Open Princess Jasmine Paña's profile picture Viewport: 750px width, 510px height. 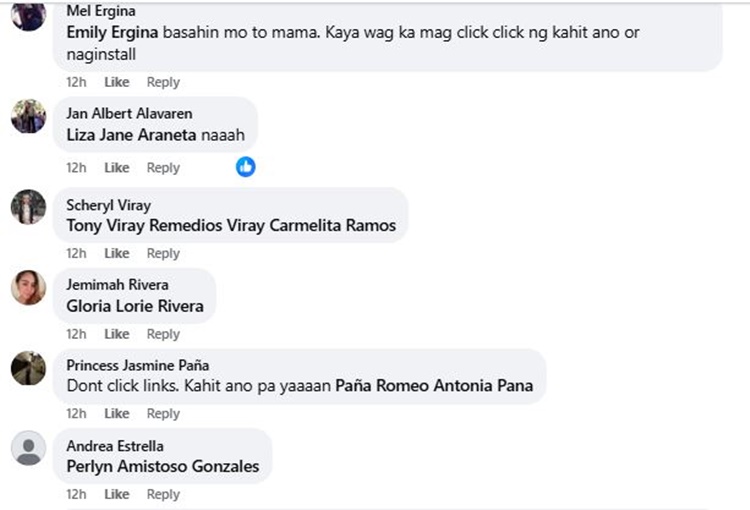pyautogui.click(x=29, y=368)
